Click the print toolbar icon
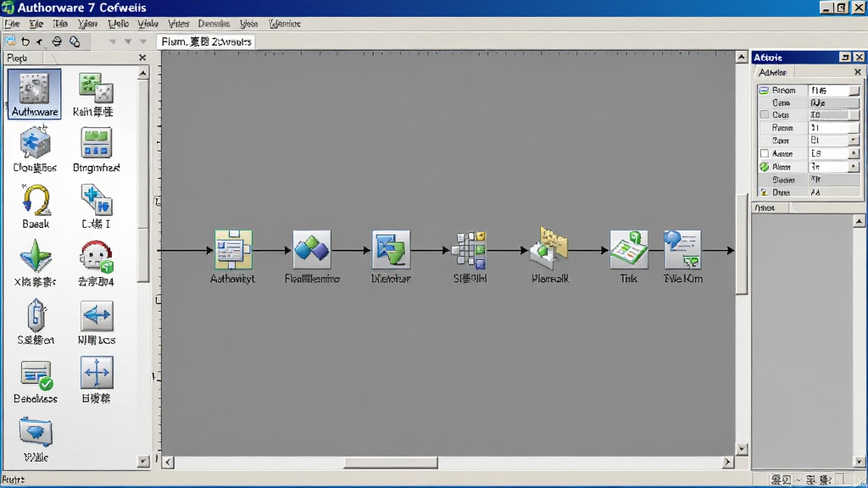The width and height of the screenshot is (868, 488). [x=57, y=42]
